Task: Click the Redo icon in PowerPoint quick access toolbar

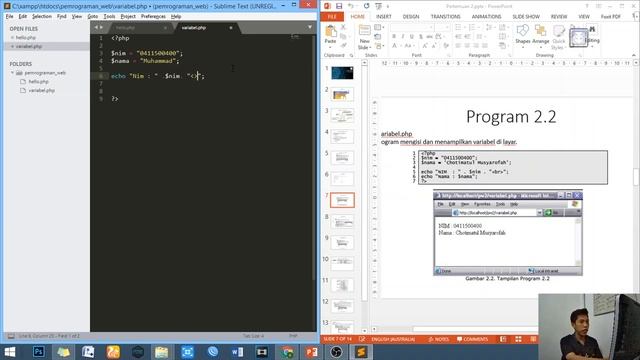Action: pos(366,6)
